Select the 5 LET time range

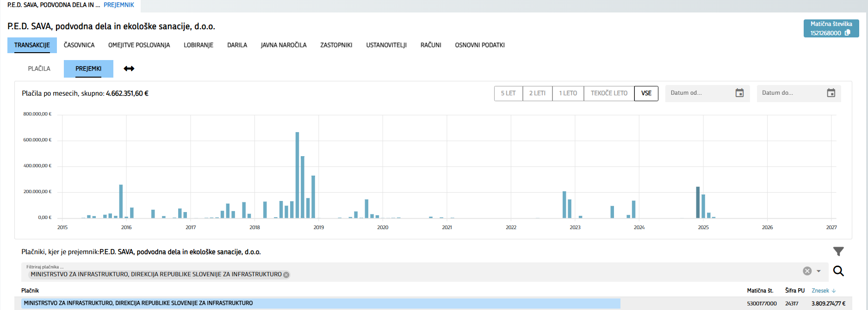508,93
